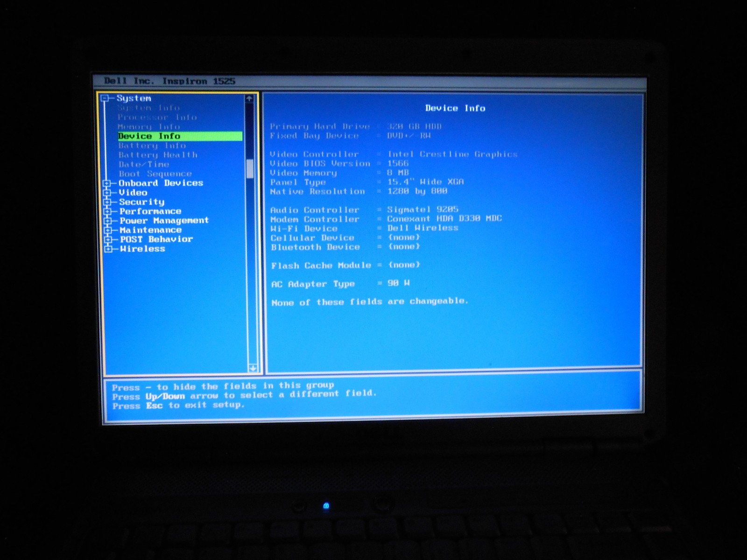Screen dimensions: 747x560
Task: Select the highlighted Device Info entry
Action: [x=180, y=136]
